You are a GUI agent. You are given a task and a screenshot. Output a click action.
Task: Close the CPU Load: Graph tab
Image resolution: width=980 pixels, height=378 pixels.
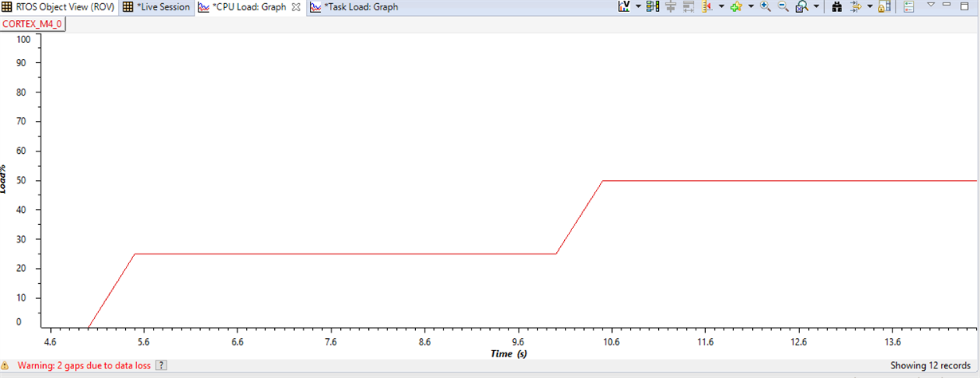[x=296, y=6]
